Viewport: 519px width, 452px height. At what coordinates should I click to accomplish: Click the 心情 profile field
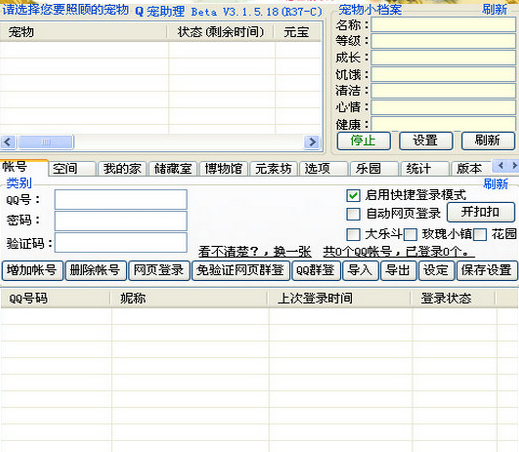(x=444, y=107)
